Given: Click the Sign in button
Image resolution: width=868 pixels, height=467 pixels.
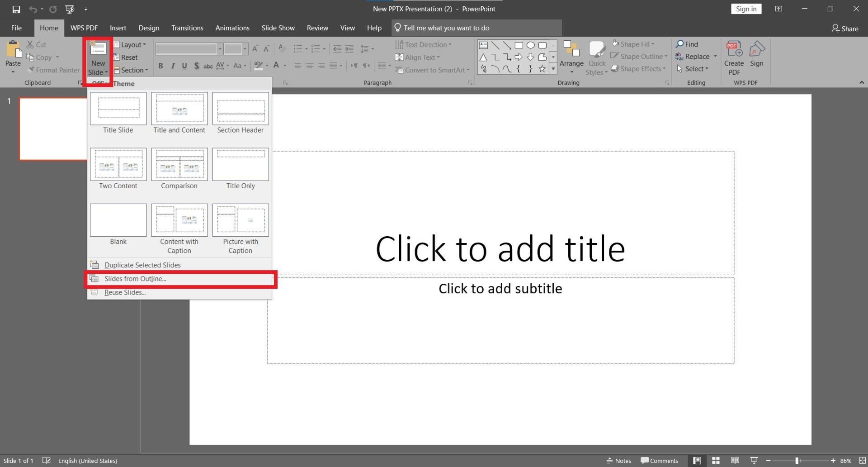Looking at the screenshot, I should click(746, 9).
